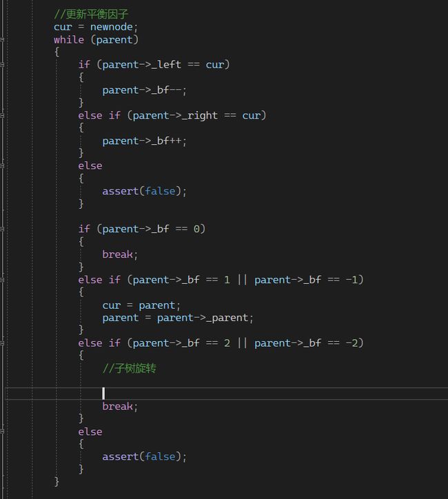The image size is (448, 499).
Task: Collapse the if parent->_left == cur block
Action: (x=3, y=65)
